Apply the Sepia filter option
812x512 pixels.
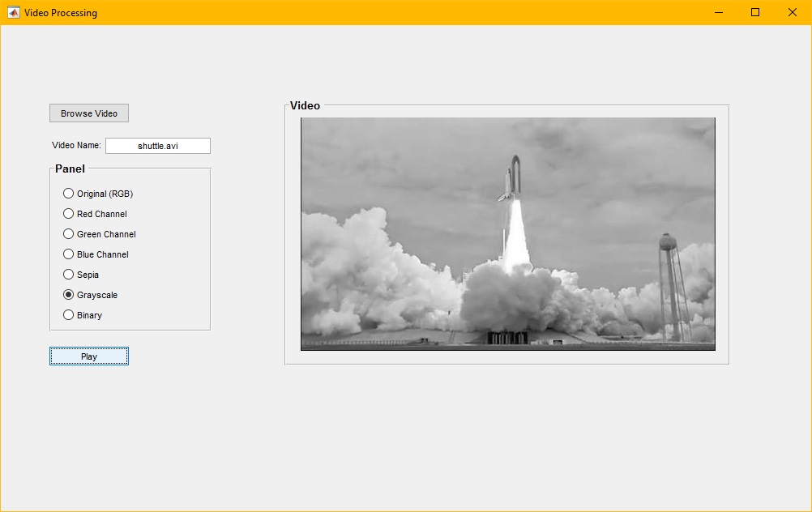tap(69, 275)
